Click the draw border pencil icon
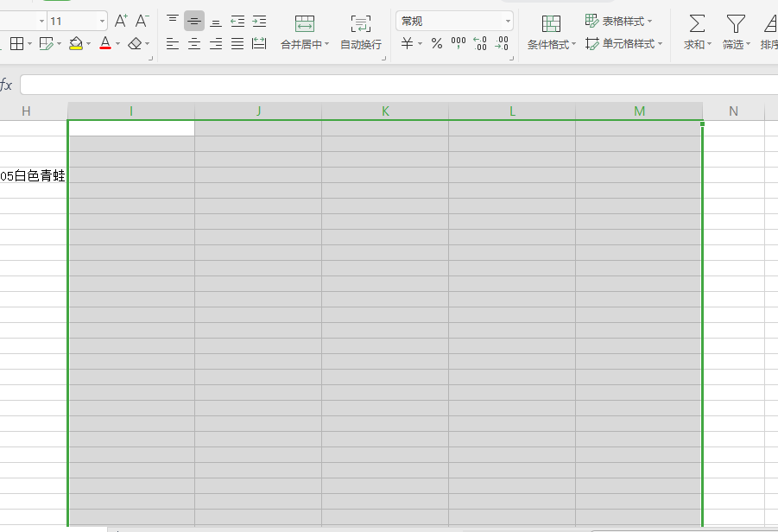Viewport: 778px width, 532px height. [x=46, y=44]
